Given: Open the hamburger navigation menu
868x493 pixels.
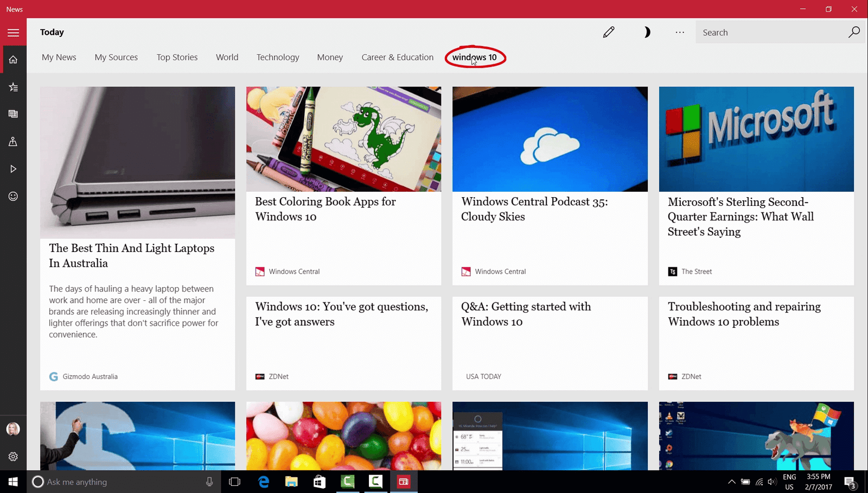Looking at the screenshot, I should tap(13, 33).
